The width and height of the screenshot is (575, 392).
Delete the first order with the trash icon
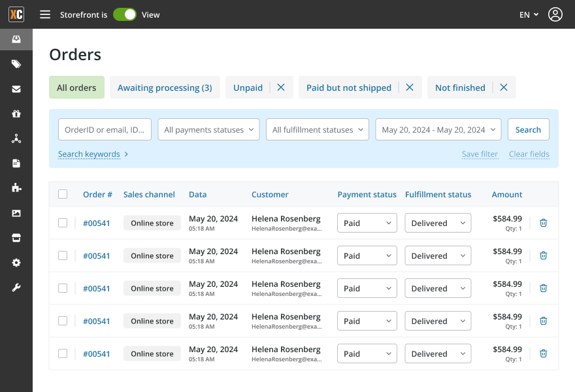click(x=543, y=223)
